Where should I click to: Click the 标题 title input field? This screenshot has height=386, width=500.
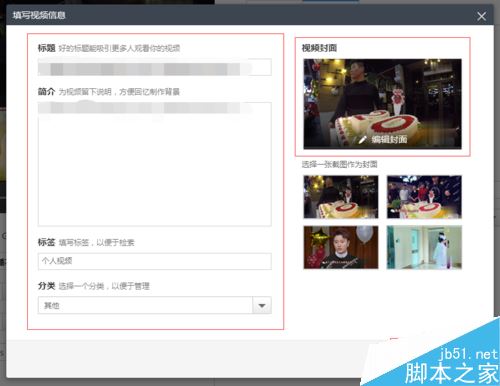point(155,67)
